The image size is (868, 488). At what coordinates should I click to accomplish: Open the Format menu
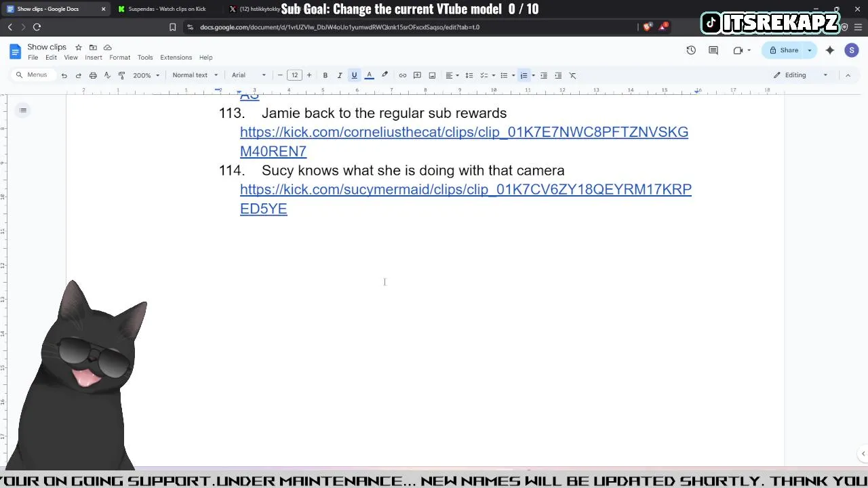click(119, 58)
